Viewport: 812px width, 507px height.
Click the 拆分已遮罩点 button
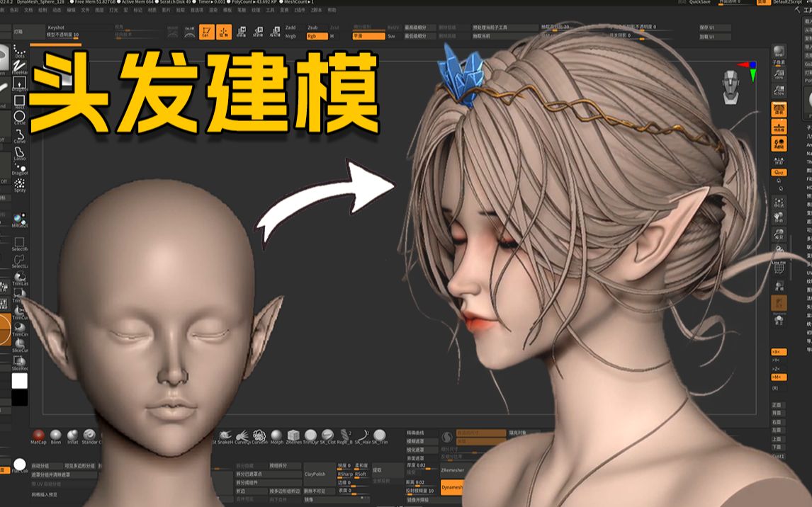(x=269, y=474)
